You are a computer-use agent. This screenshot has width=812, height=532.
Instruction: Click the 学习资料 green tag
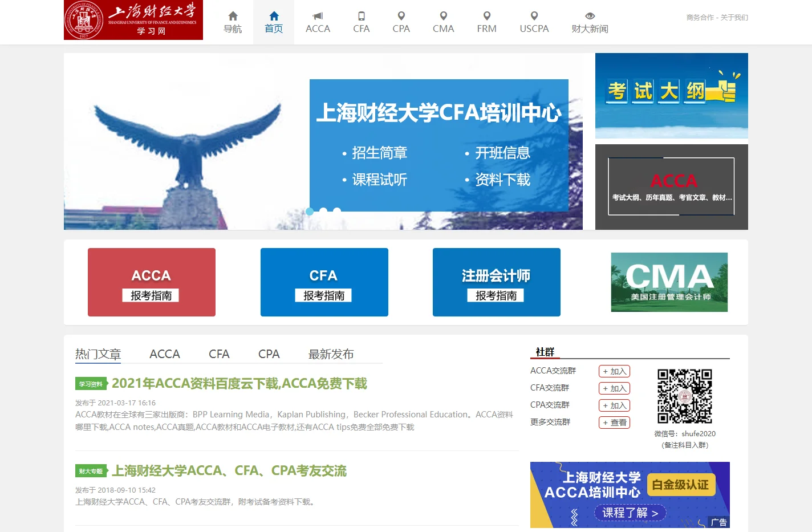pyautogui.click(x=91, y=384)
